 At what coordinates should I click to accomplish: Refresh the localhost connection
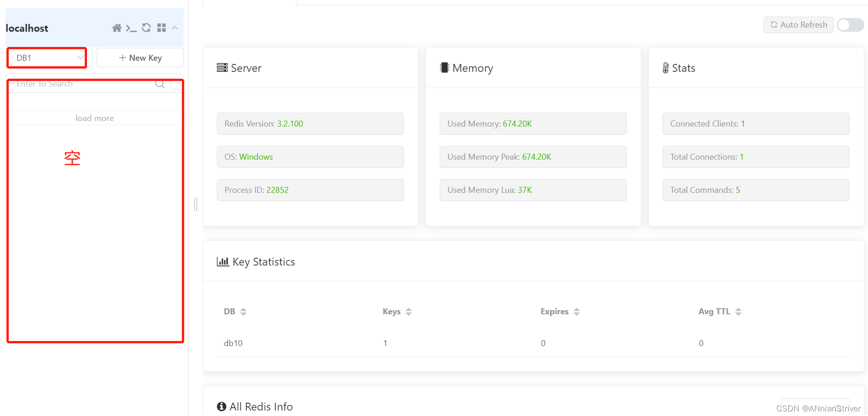click(x=146, y=28)
